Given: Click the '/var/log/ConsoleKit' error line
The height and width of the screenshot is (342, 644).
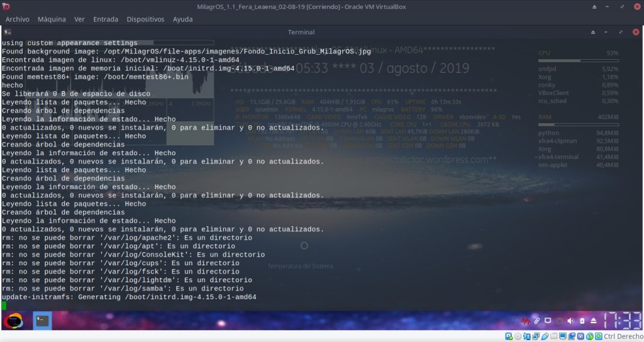Looking at the screenshot, I should tap(133, 255).
